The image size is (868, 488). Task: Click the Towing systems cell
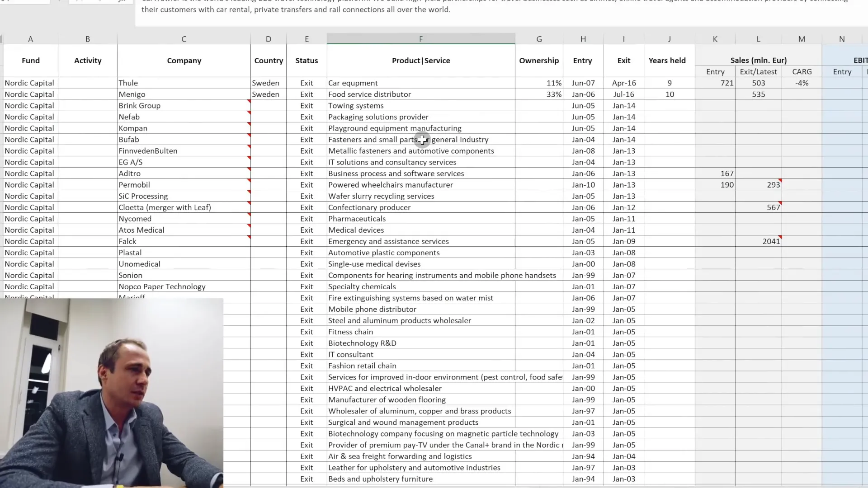(x=421, y=106)
